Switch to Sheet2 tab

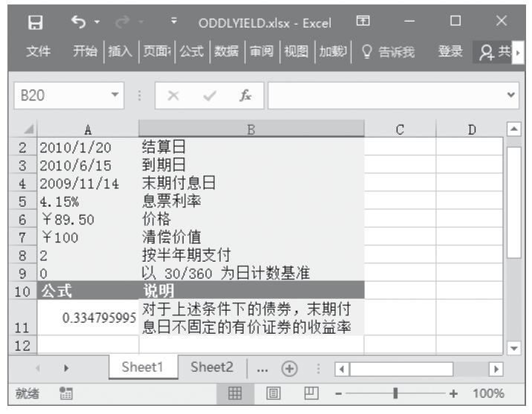pyautogui.click(x=213, y=368)
